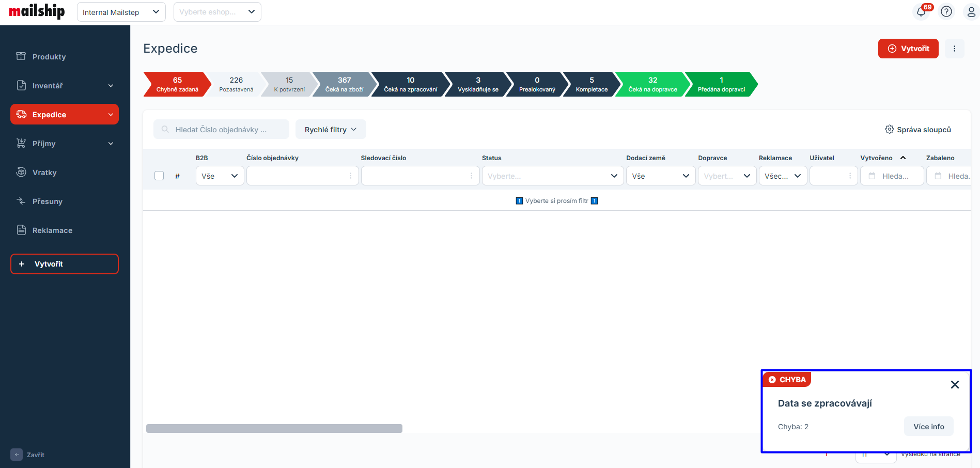Select the Chybně zadaná status tab
980x468 pixels.
[177, 84]
